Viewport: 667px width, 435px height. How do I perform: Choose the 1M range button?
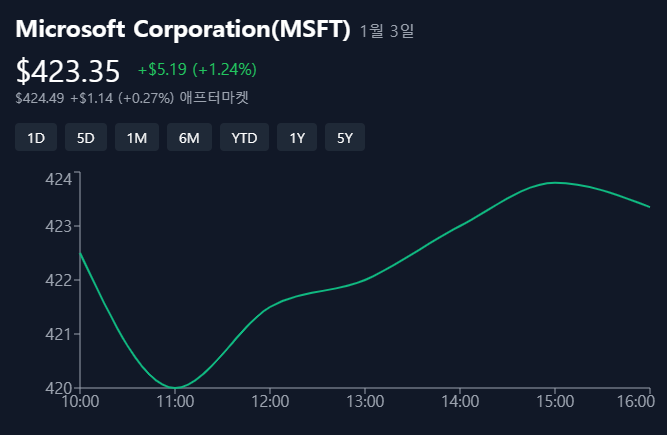[x=137, y=137]
